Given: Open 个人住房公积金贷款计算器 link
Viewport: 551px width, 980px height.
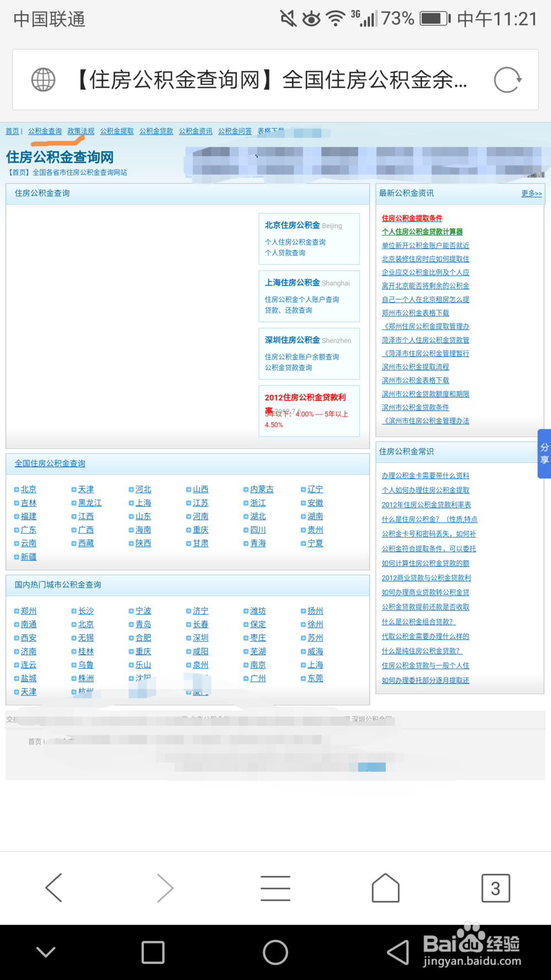Looking at the screenshot, I should coord(422,231).
